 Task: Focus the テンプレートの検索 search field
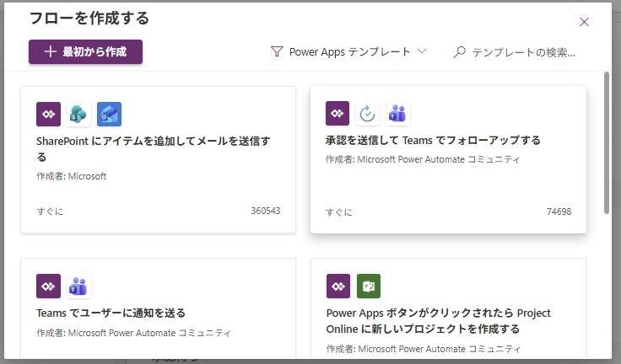[x=515, y=52]
